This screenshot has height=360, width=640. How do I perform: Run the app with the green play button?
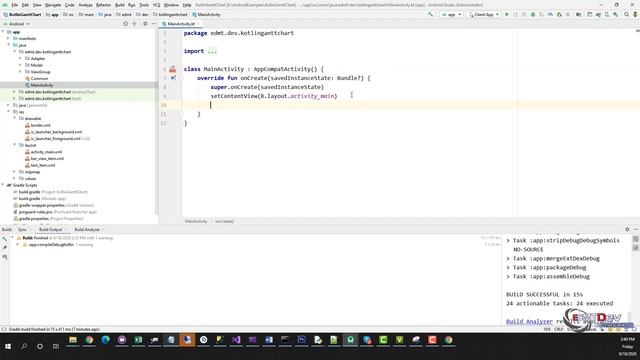point(507,14)
